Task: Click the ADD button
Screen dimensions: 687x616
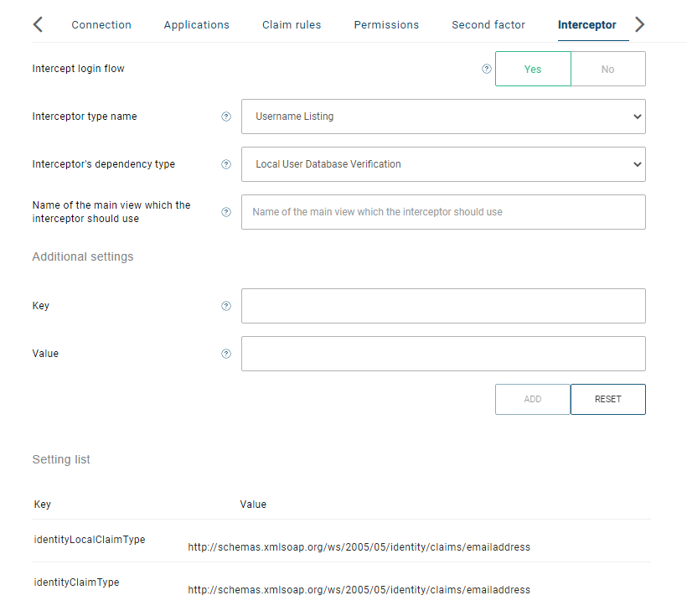Action: (533, 399)
